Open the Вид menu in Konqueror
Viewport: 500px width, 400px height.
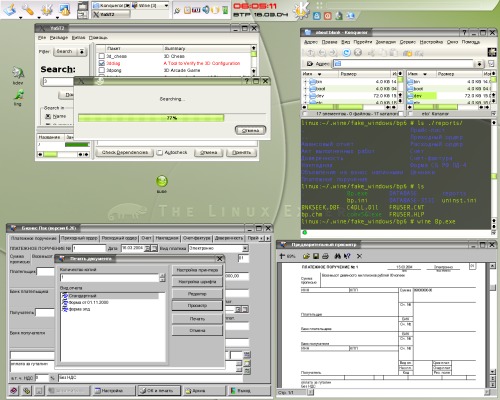346,42
